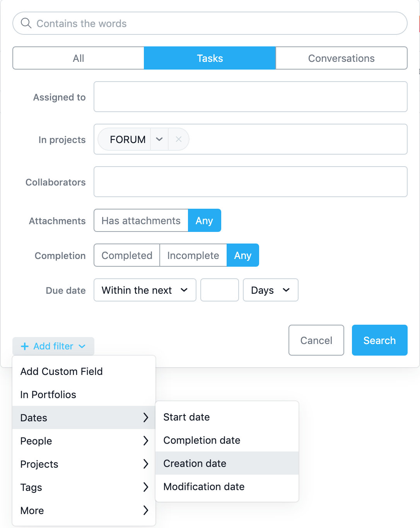Remove the FORUM project chip
This screenshot has width=420, height=528.
(178, 139)
